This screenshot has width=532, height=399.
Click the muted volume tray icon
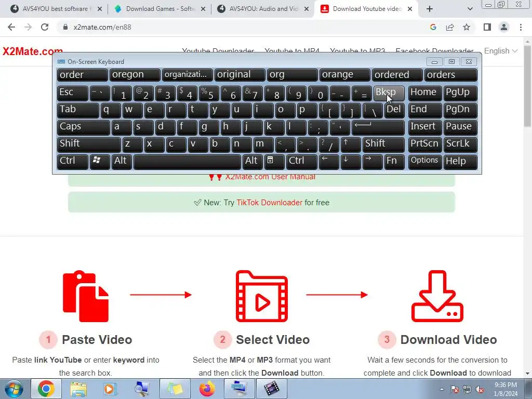(480, 390)
